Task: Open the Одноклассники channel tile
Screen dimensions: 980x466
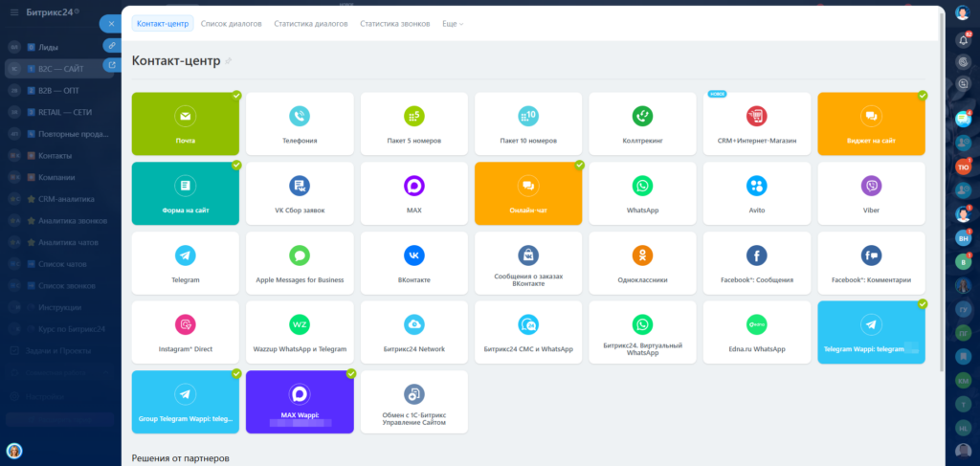Action: (642, 263)
